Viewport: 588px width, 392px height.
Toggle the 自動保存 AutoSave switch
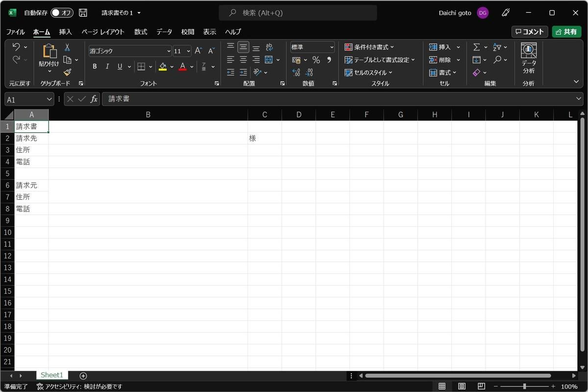coord(62,13)
